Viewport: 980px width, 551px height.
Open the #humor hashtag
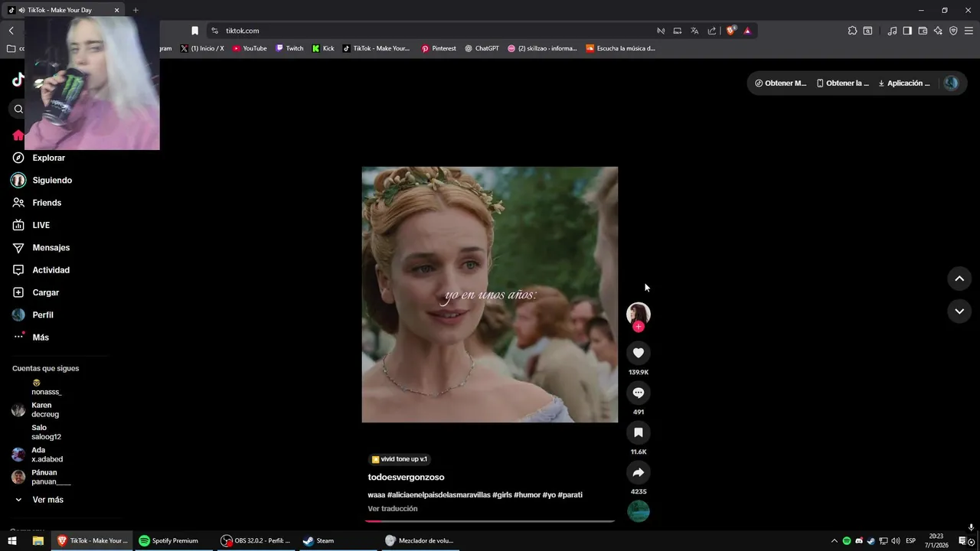coord(527,495)
